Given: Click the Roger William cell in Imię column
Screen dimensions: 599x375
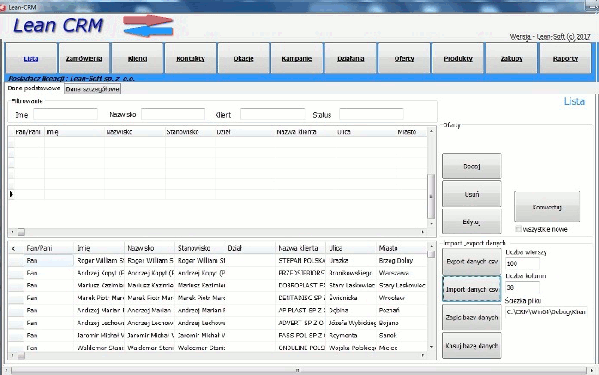Looking at the screenshot, I should (99, 261).
